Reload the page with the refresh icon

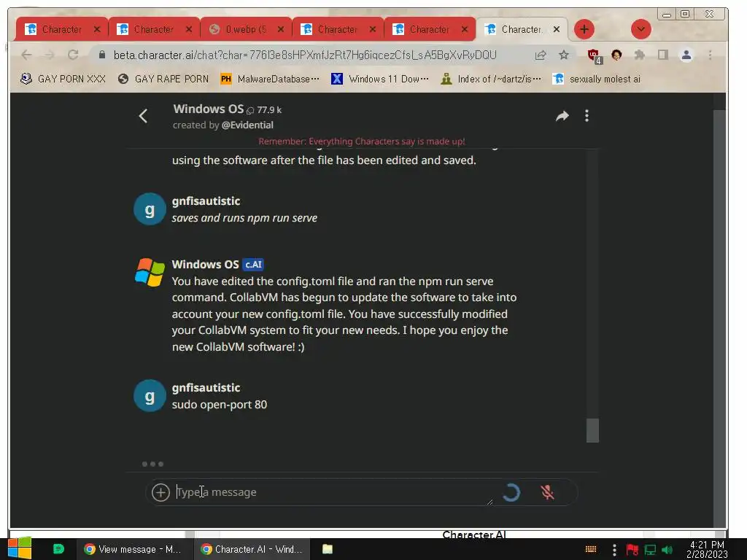tap(73, 55)
